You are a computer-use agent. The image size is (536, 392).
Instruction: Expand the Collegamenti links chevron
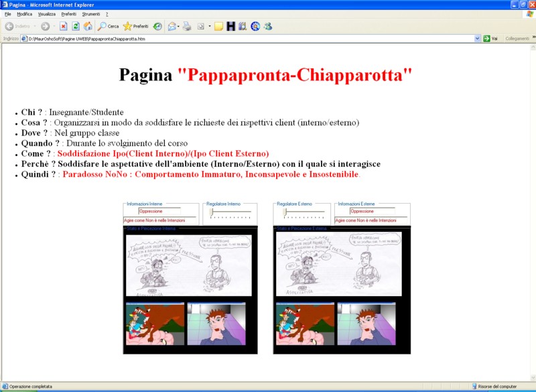[534, 37]
